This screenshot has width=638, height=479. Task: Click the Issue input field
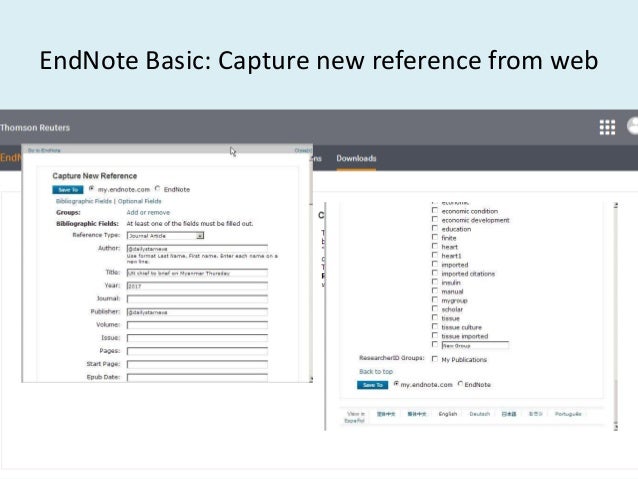[x=197, y=338]
